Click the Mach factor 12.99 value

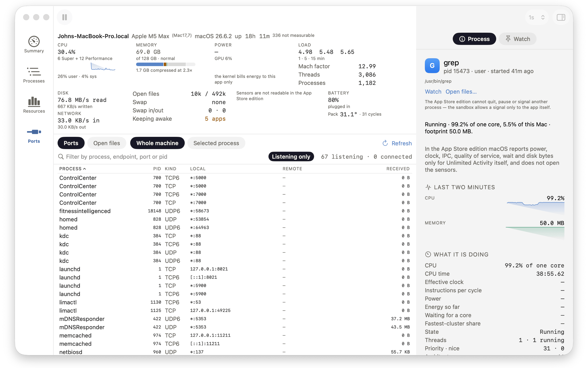tap(367, 66)
